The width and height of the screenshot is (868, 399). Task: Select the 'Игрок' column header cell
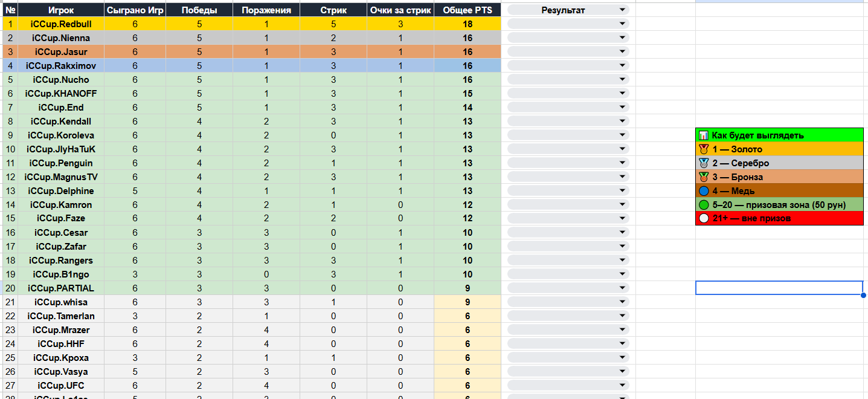61,10
